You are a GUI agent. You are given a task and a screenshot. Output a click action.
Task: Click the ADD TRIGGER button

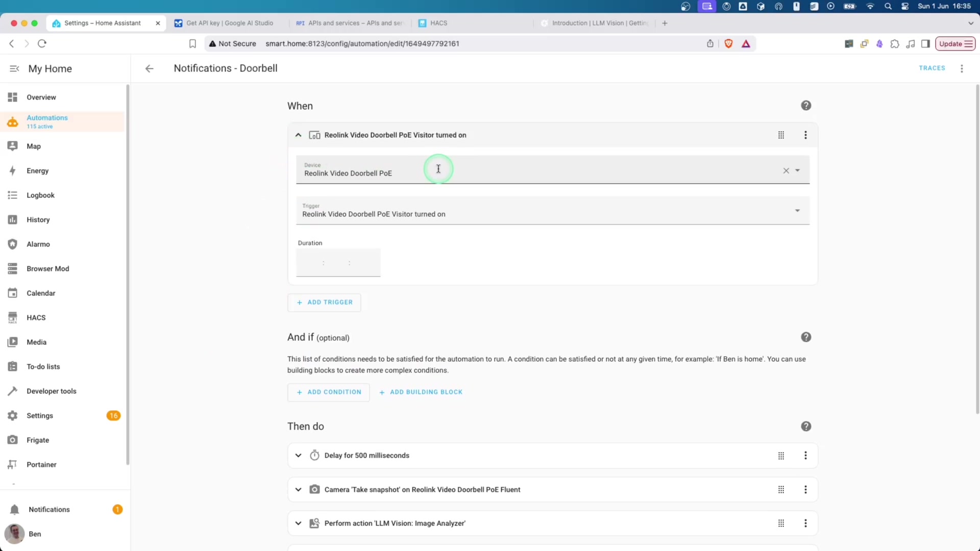click(324, 303)
